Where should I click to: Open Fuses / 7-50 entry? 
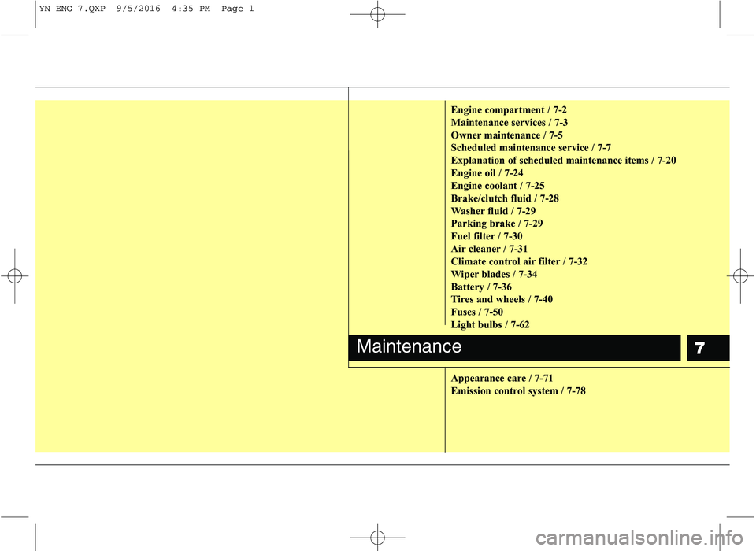coord(477,312)
